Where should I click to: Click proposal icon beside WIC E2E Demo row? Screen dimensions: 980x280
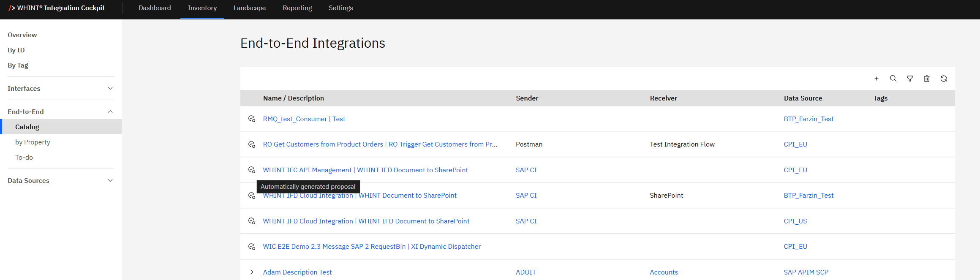point(252,247)
